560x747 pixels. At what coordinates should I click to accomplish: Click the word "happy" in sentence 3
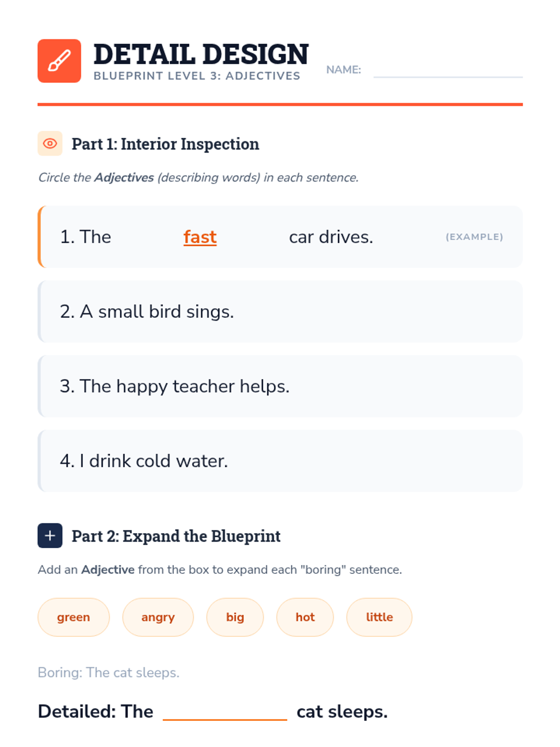coord(142,387)
